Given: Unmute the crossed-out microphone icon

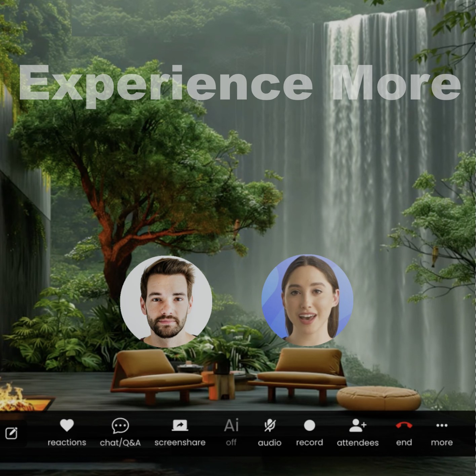Looking at the screenshot, I should [x=270, y=426].
